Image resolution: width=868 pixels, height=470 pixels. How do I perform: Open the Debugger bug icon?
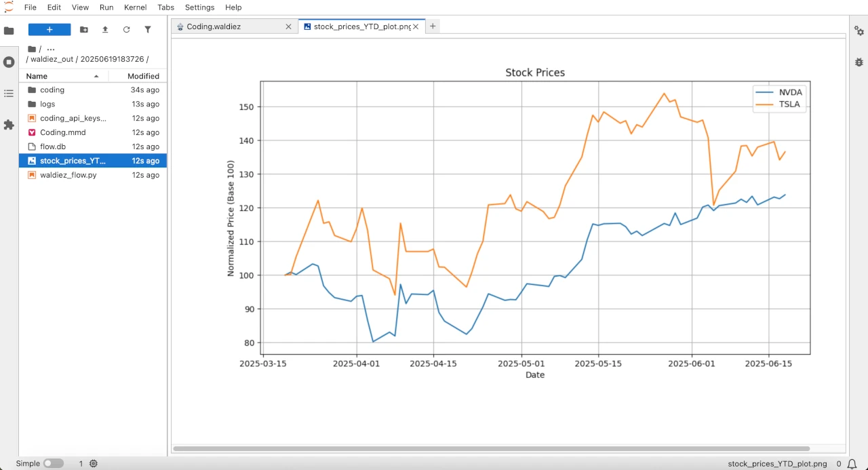coord(859,62)
